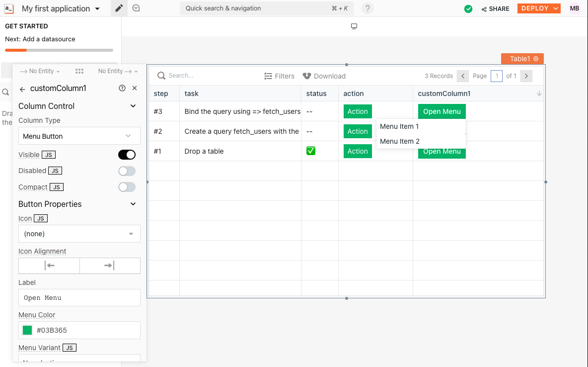This screenshot has height=367, width=588.
Task: Go to previous table page
Action: click(463, 76)
